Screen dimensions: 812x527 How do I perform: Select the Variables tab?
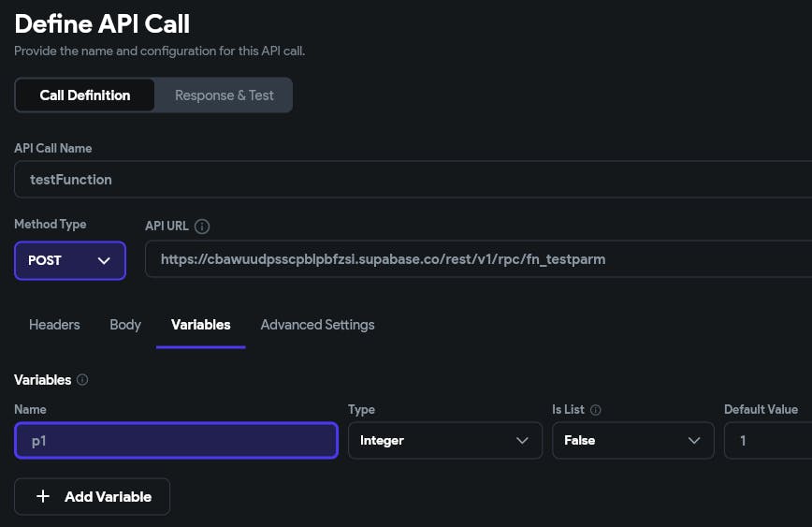(200, 325)
